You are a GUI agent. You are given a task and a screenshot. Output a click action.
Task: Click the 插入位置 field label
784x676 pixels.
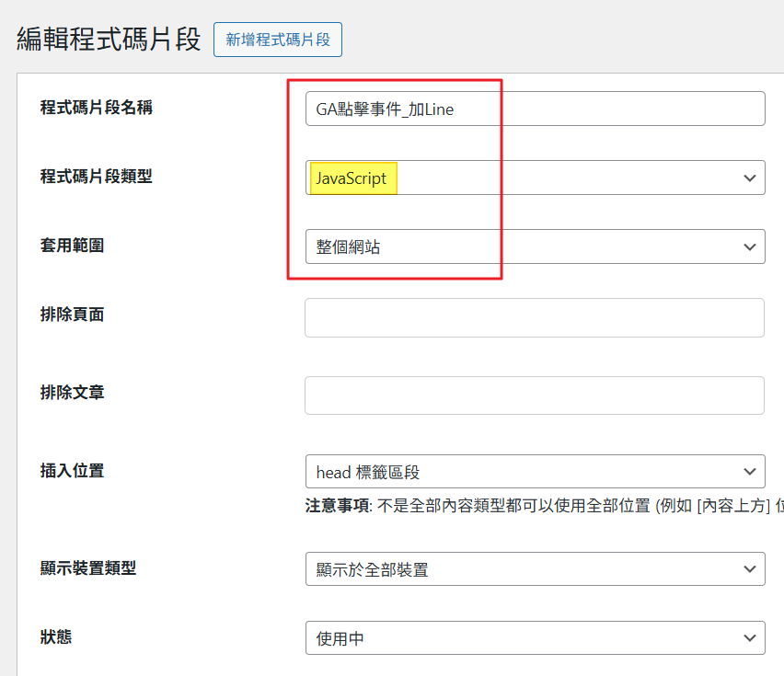tap(72, 471)
